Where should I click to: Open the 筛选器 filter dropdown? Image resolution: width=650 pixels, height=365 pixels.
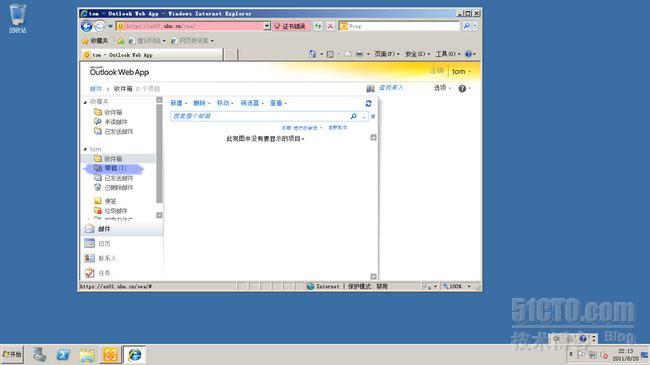[252, 103]
